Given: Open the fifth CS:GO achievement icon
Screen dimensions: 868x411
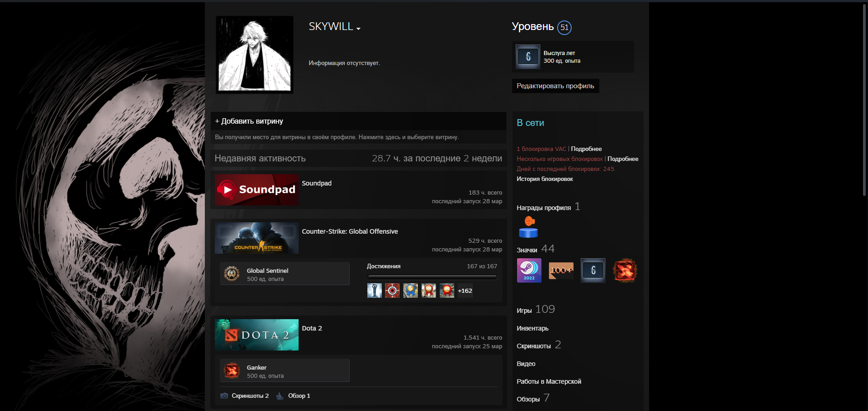Looking at the screenshot, I should pos(447,291).
